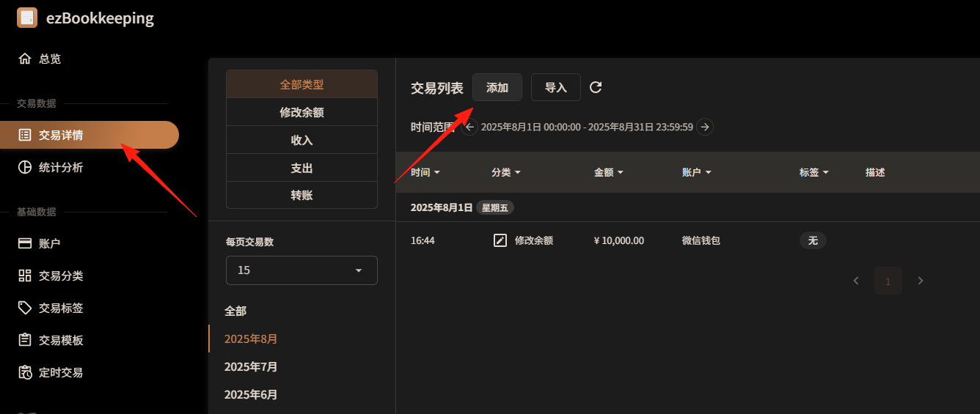Click the clipboard icon beside 交易模板
Screen dimensions: 980x414
point(25,340)
